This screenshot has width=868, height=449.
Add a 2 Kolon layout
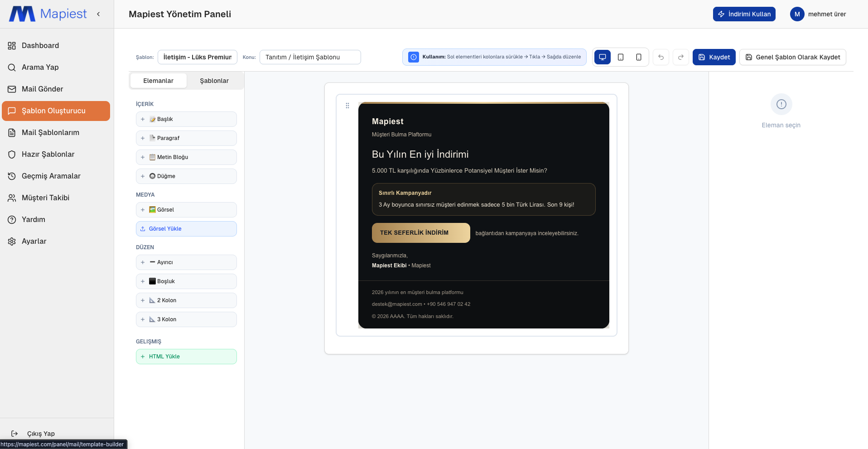click(x=186, y=300)
